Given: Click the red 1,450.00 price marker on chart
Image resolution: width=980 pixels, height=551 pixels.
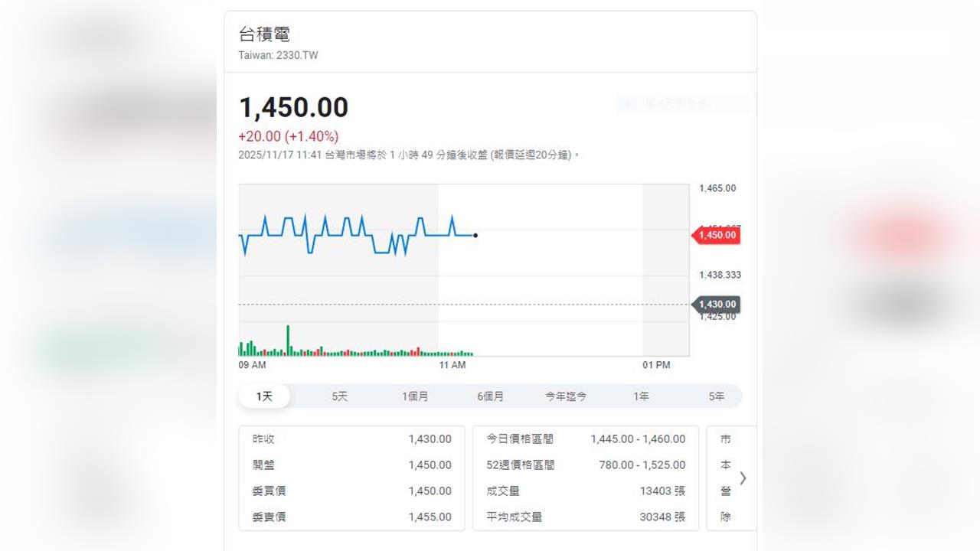Looking at the screenshot, I should [716, 236].
